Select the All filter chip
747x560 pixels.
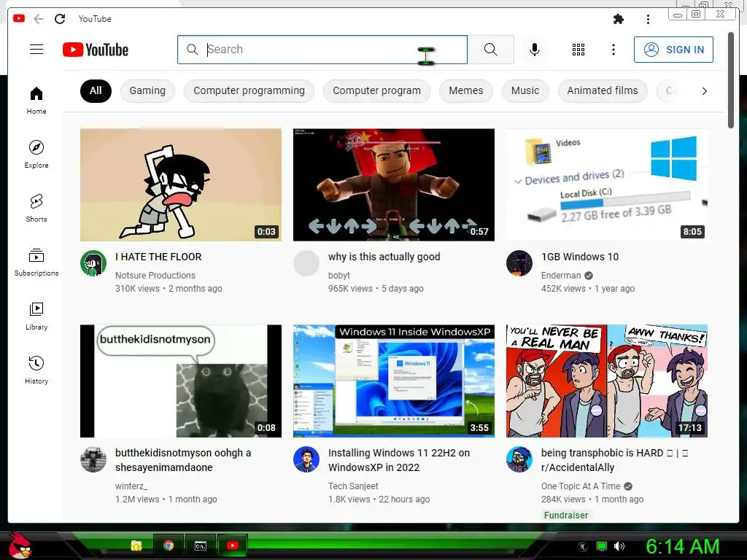[x=96, y=90]
